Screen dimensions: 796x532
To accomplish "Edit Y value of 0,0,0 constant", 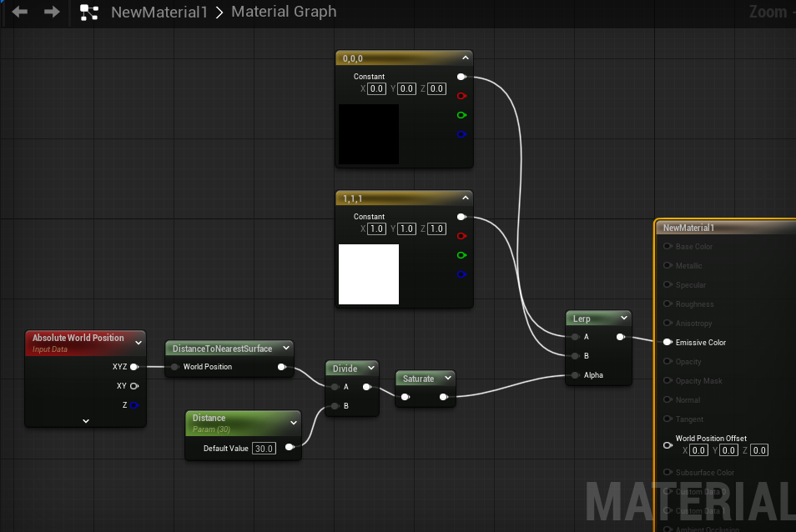I will [406, 88].
